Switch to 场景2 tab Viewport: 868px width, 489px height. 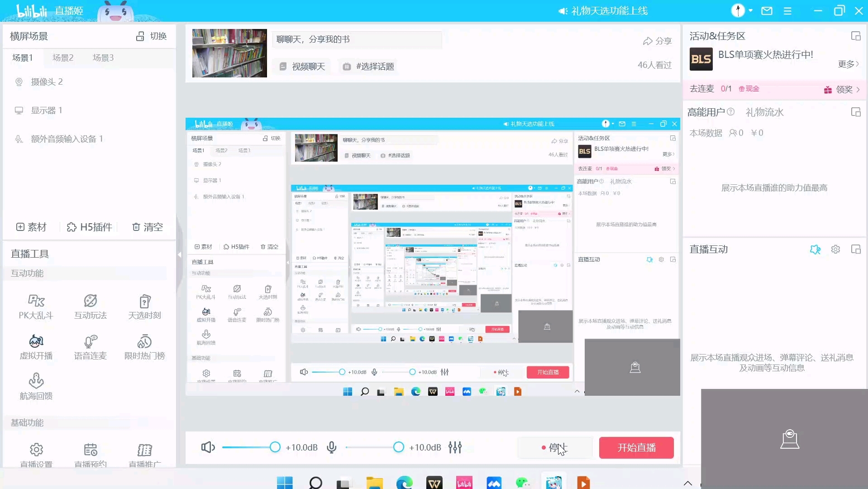click(x=63, y=58)
